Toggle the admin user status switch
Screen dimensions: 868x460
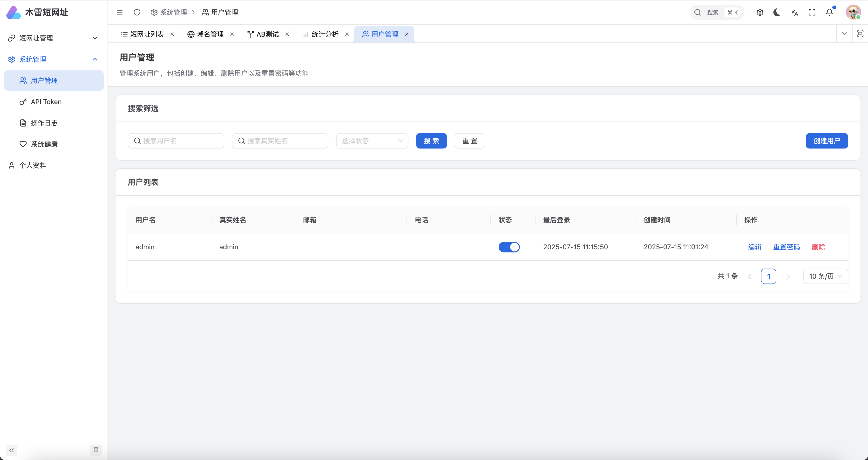pyautogui.click(x=509, y=247)
